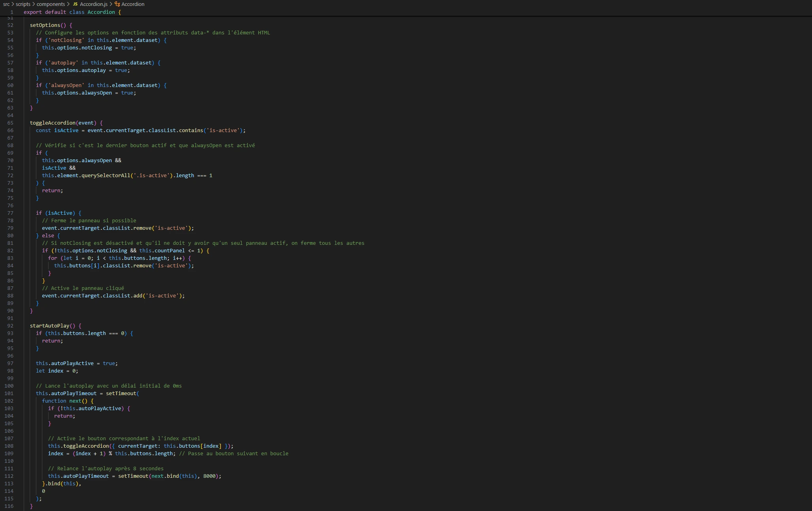Click the JS file icon in the breadcrumb

75,4
